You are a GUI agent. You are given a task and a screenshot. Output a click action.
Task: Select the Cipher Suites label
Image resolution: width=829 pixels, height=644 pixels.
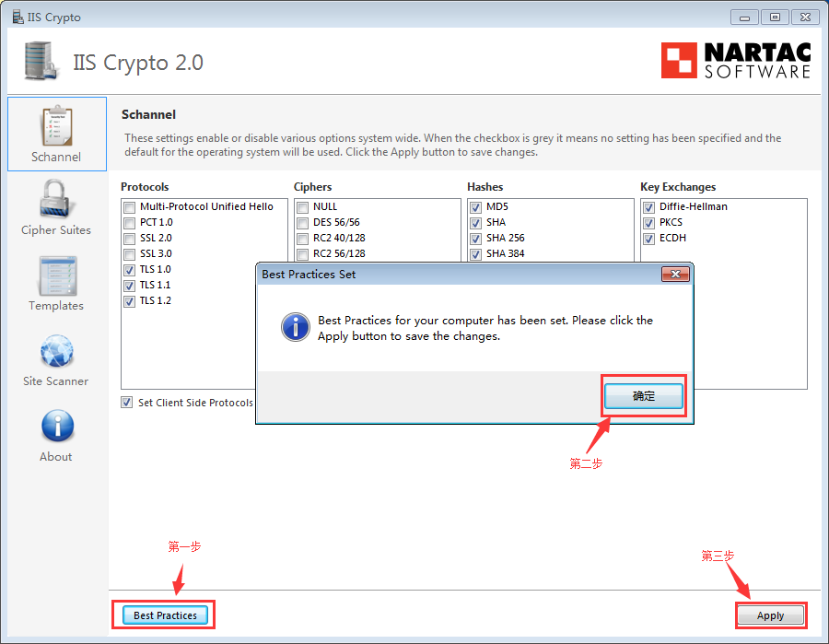56,230
